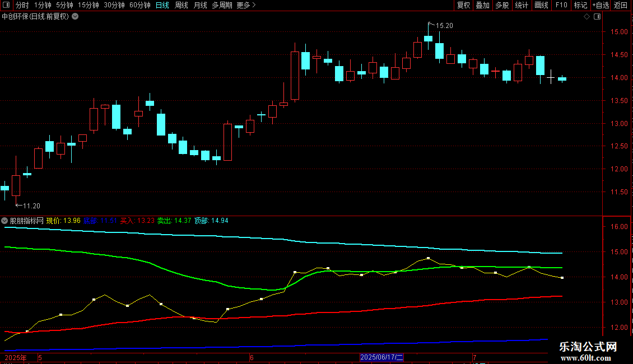
Task: Click the 叠加 overlay button
Action: click(482, 5)
